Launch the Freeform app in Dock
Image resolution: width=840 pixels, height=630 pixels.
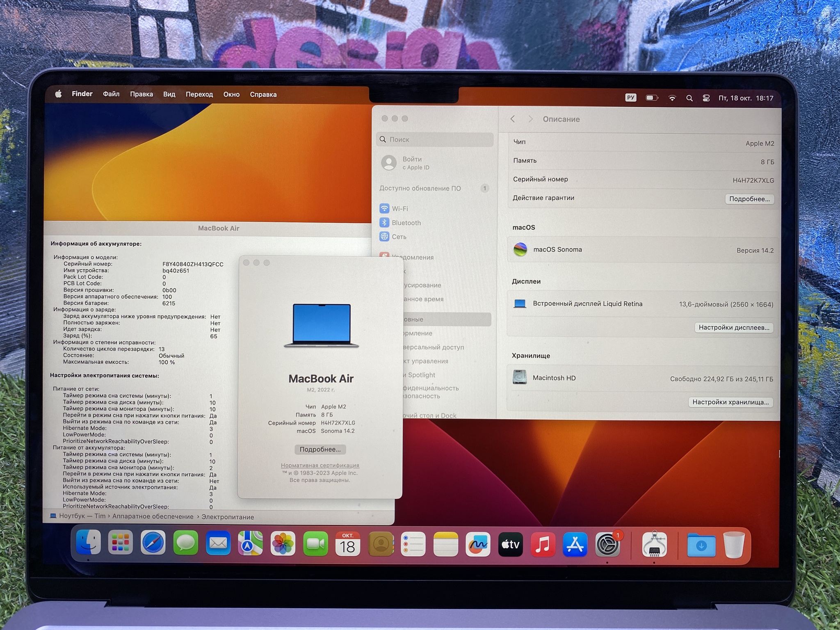point(478,544)
